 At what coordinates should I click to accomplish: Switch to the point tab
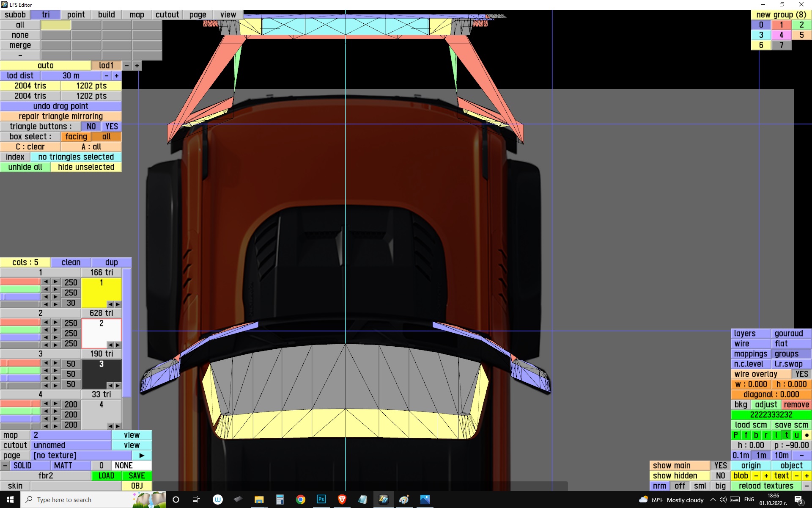76,14
